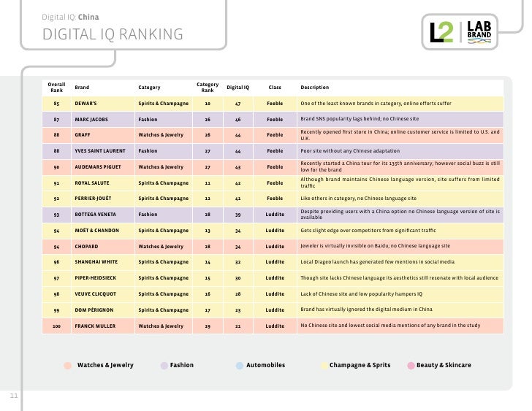Click the 'Digital IQ: China' heading
This screenshot has height=411, width=532.
[70, 17]
